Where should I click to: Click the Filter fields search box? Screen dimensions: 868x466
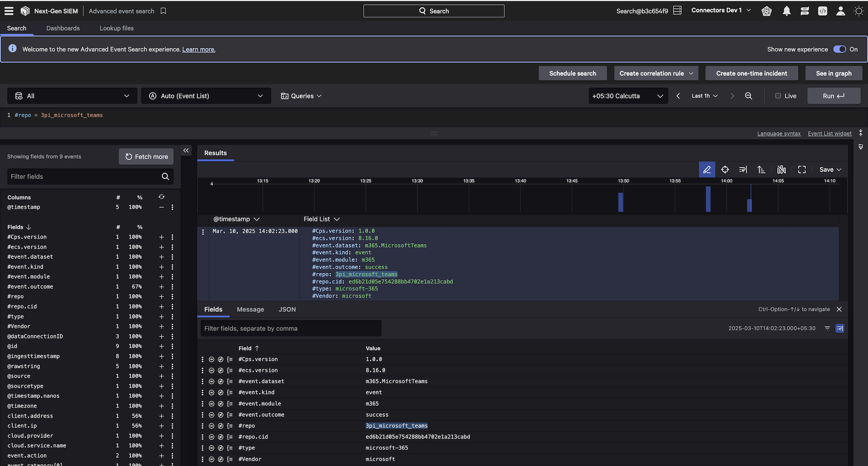coord(85,176)
